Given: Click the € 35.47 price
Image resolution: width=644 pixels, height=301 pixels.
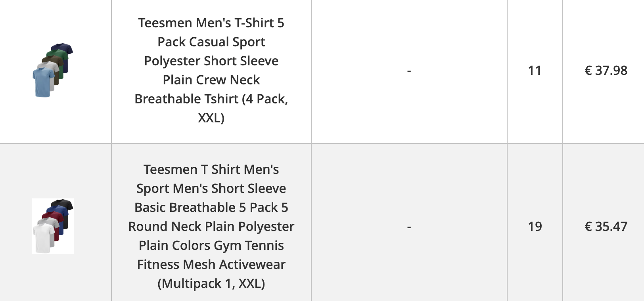Looking at the screenshot, I should [606, 227].
